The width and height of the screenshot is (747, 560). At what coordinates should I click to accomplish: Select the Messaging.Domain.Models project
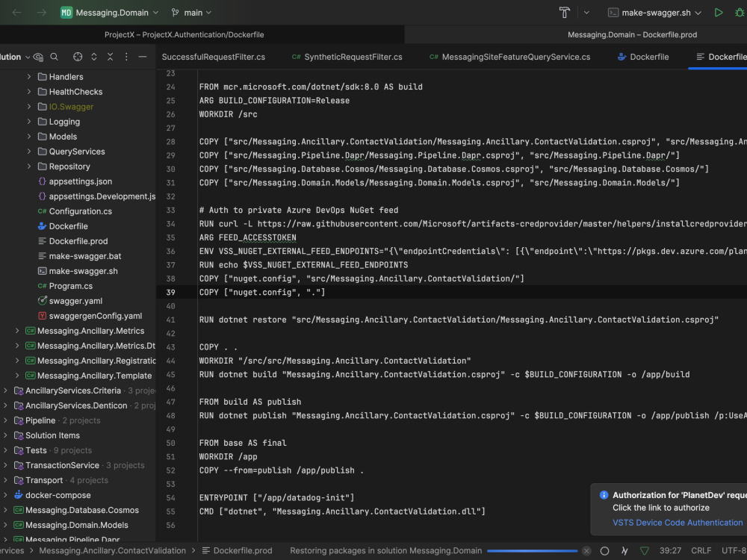tap(71, 525)
